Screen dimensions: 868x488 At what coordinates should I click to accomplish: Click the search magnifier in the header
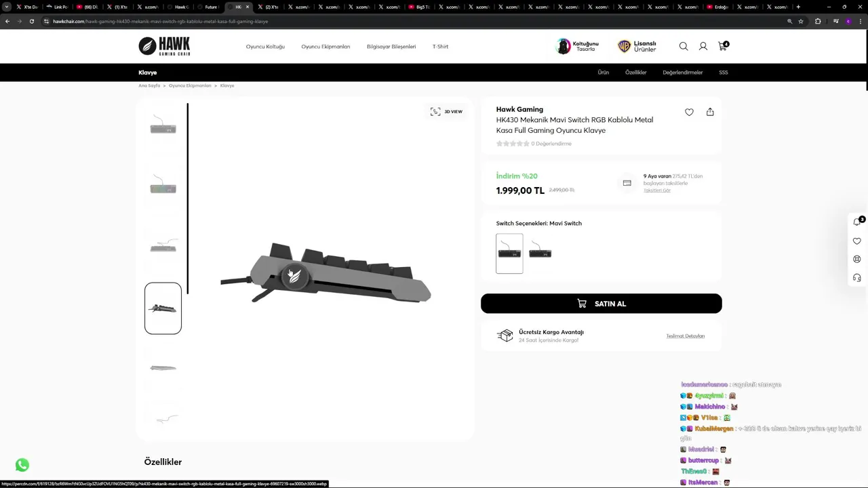click(684, 46)
